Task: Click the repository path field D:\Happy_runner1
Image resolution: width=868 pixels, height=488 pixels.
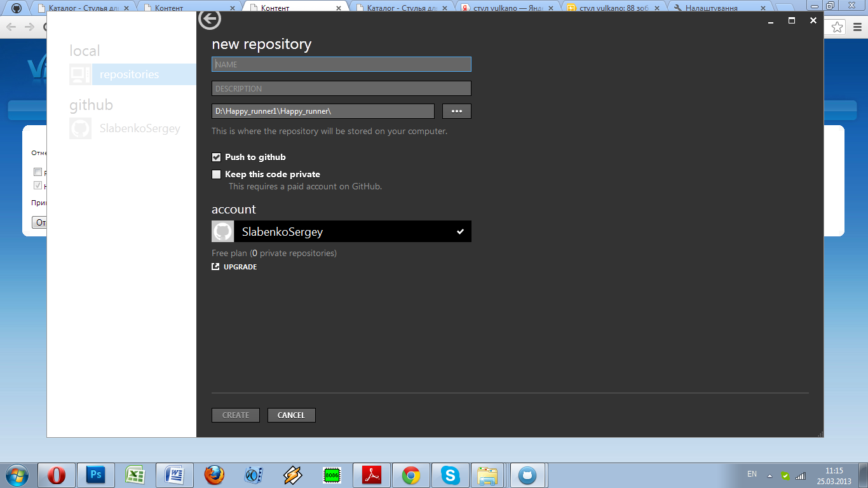Action: (323, 111)
